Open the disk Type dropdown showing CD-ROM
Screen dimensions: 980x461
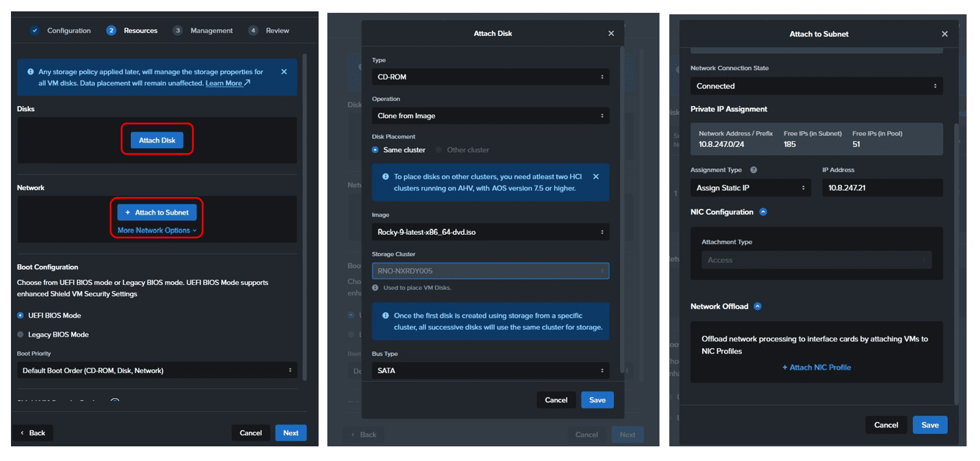491,77
